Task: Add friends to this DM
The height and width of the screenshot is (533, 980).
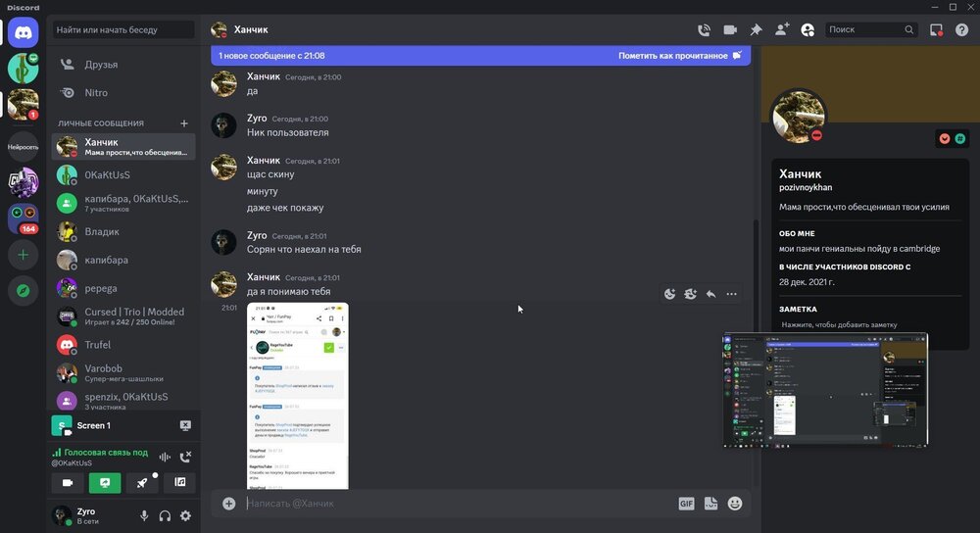Action: 782,29
